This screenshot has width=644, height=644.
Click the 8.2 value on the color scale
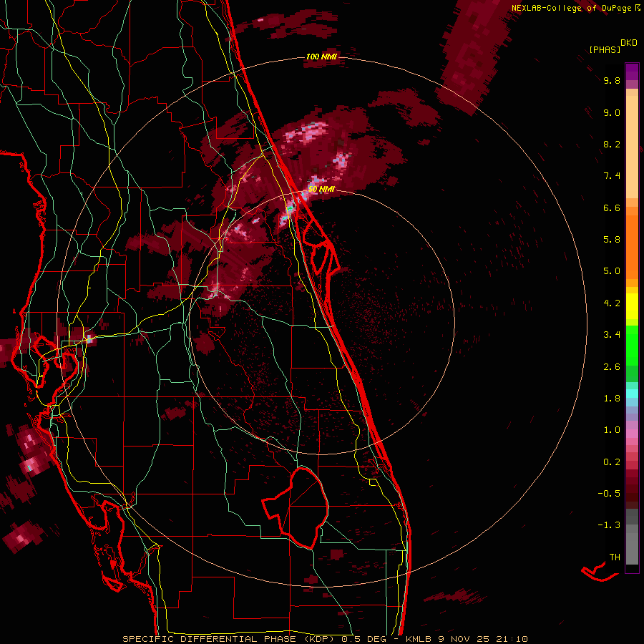[612, 144]
